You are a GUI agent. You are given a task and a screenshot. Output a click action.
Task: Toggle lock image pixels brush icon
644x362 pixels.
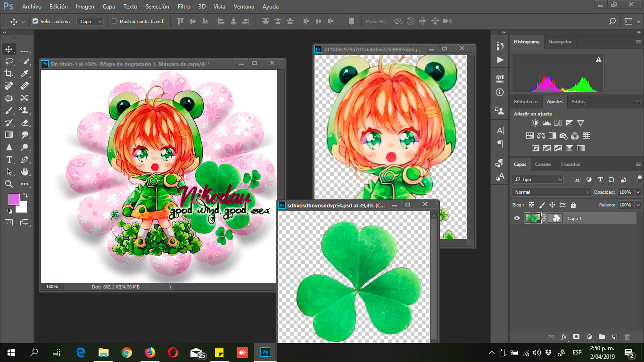(542, 205)
